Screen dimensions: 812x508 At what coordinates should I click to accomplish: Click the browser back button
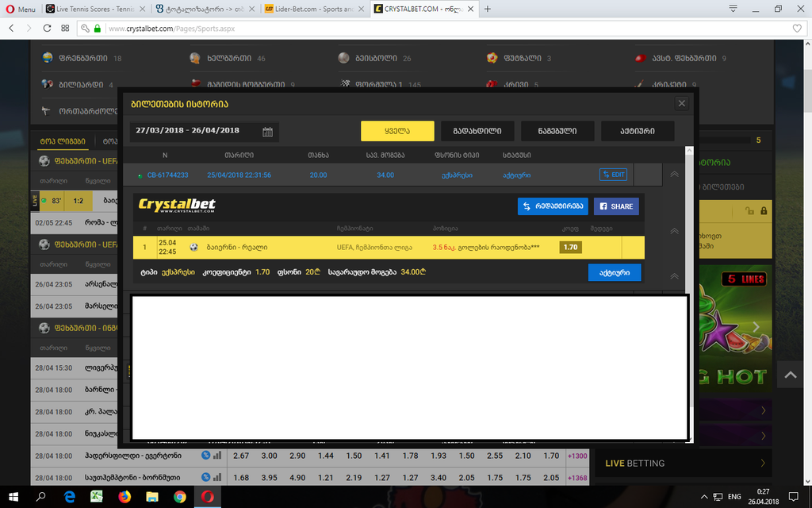tap(11, 28)
